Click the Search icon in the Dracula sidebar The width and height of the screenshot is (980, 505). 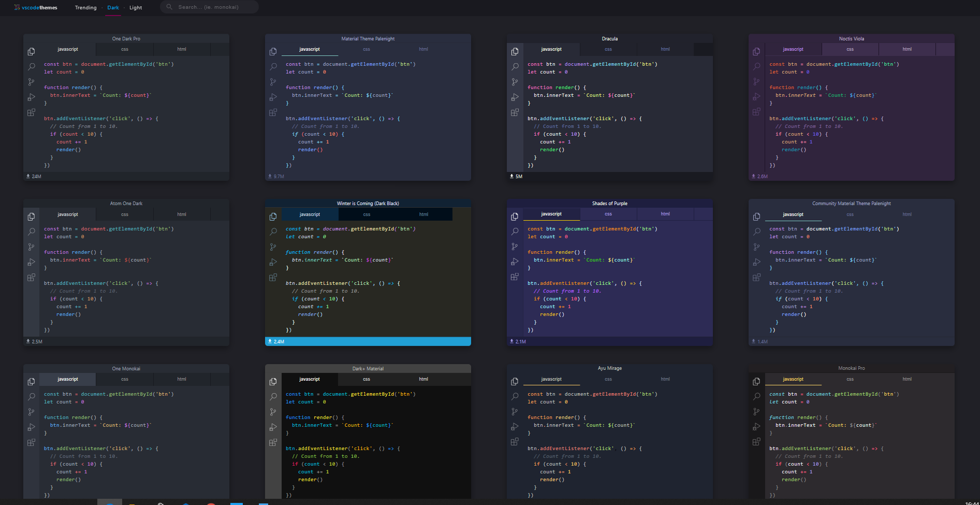click(x=515, y=66)
